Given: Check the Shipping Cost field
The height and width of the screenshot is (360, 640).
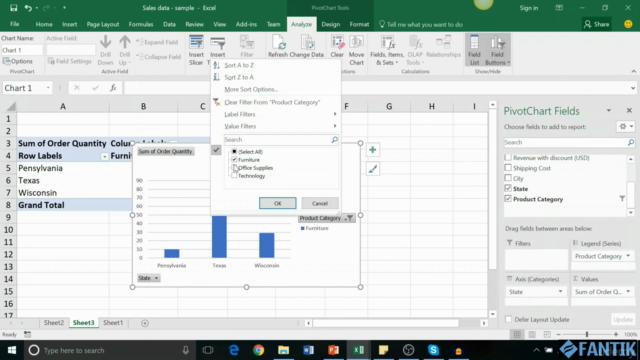Looking at the screenshot, I should pyautogui.click(x=508, y=168).
